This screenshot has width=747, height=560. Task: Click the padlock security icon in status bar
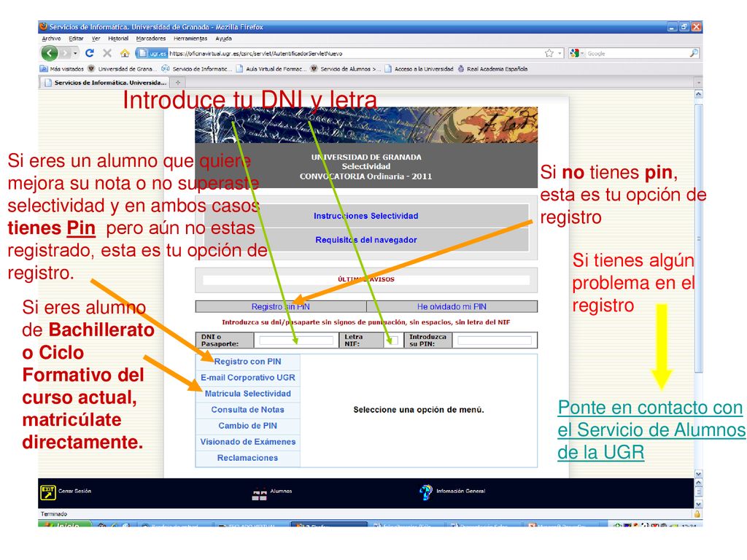click(697, 514)
